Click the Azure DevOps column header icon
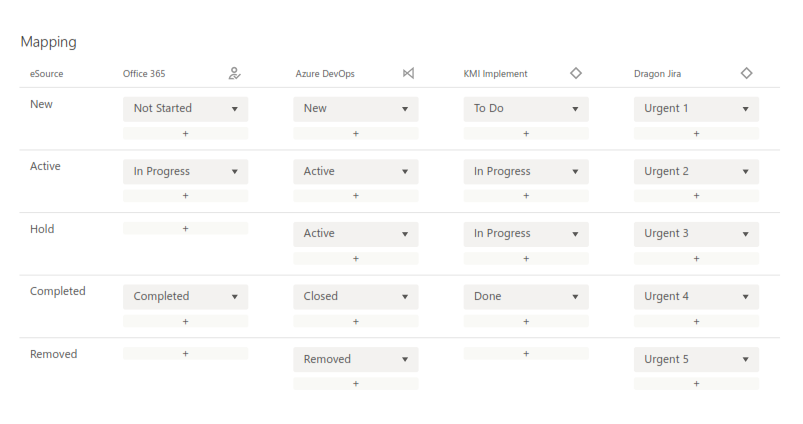This screenshot has width=803, height=424. point(407,73)
